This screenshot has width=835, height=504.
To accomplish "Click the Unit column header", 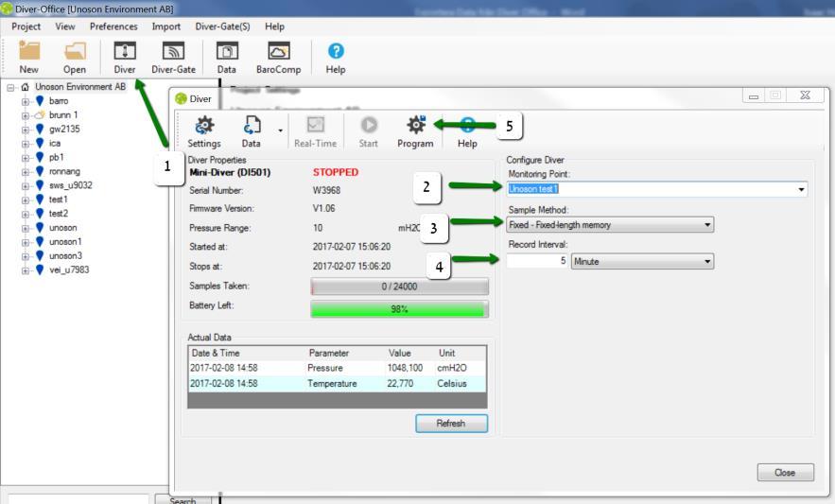I will (x=446, y=354).
